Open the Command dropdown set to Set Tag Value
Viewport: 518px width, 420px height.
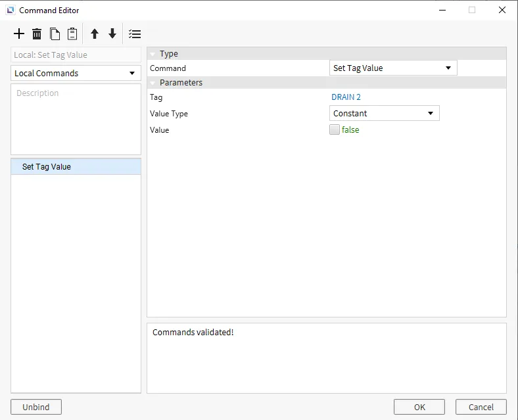(392, 68)
